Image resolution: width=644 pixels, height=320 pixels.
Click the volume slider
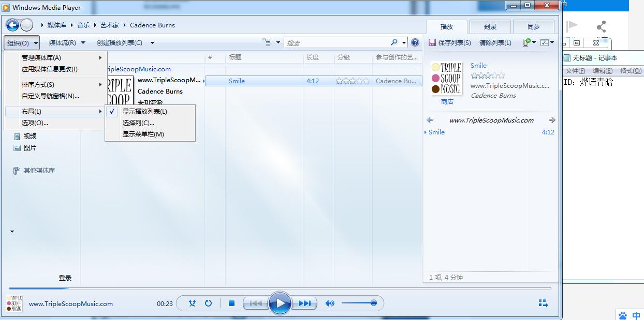click(359, 303)
